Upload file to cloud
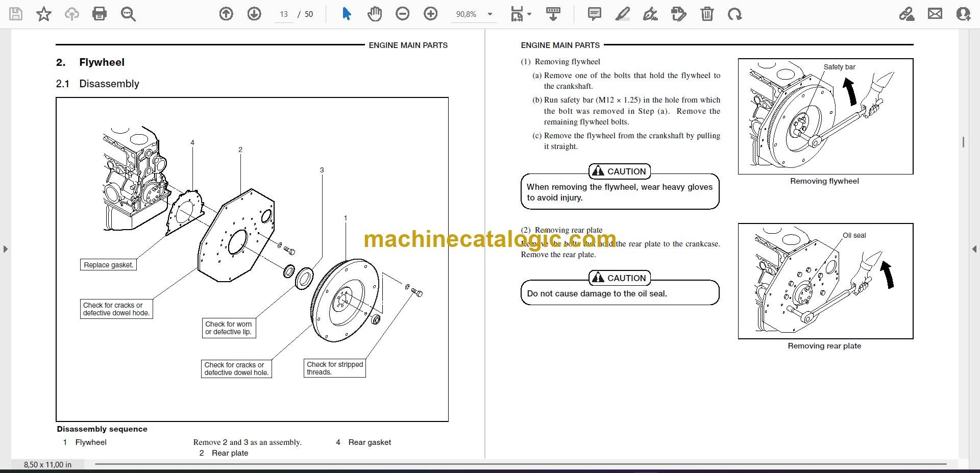Screen dimensions: 980x473 (x=71, y=14)
